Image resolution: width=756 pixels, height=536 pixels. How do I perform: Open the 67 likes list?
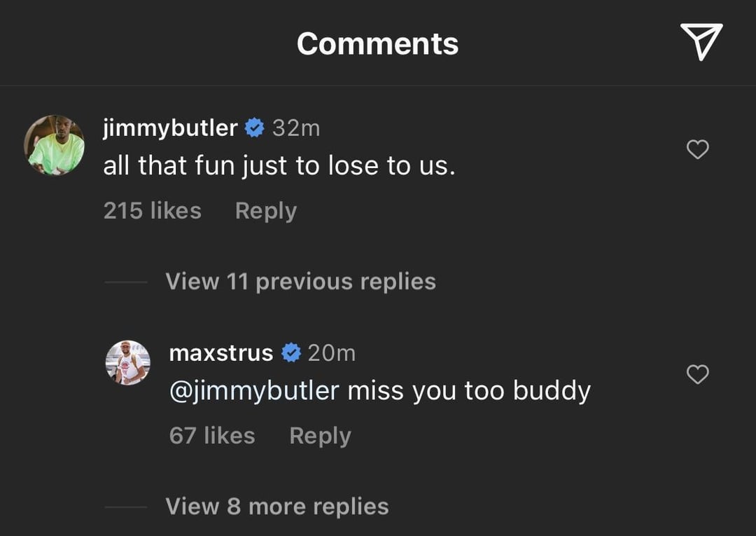(212, 436)
